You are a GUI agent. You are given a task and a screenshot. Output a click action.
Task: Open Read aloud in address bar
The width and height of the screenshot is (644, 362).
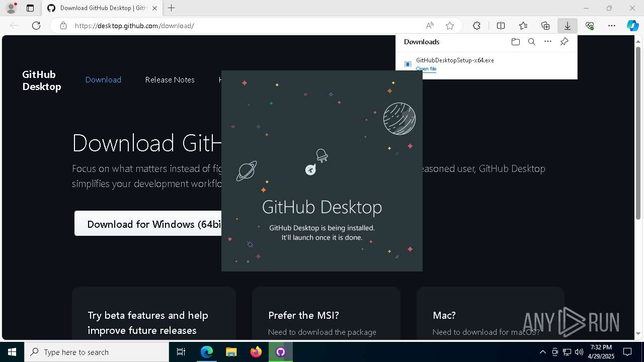(430, 26)
